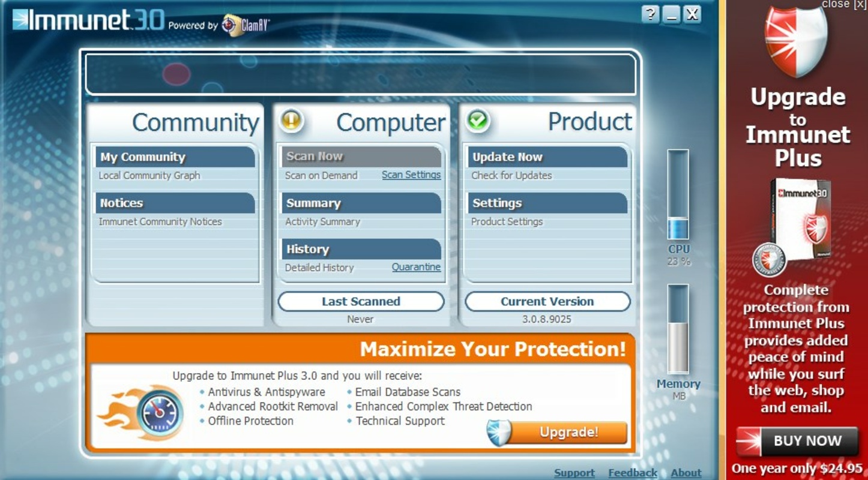View the activity Summary
Viewport: 868px width, 480px height.
tap(361, 203)
